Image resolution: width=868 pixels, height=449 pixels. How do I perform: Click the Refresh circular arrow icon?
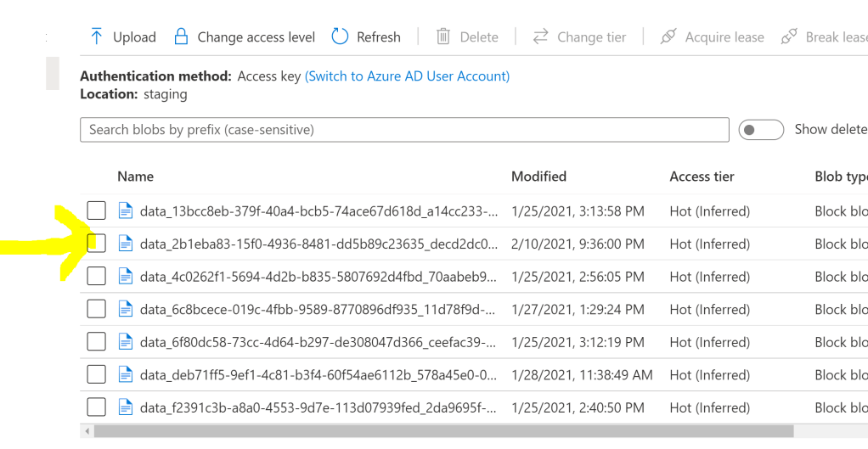(340, 36)
